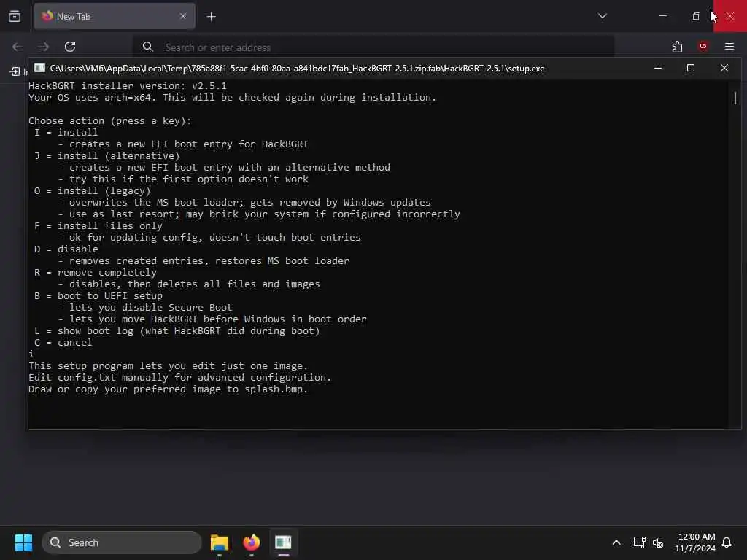The image size is (747, 560).
Task: Click the import bookmarks icon in bookmarks bar
Action: (15, 71)
